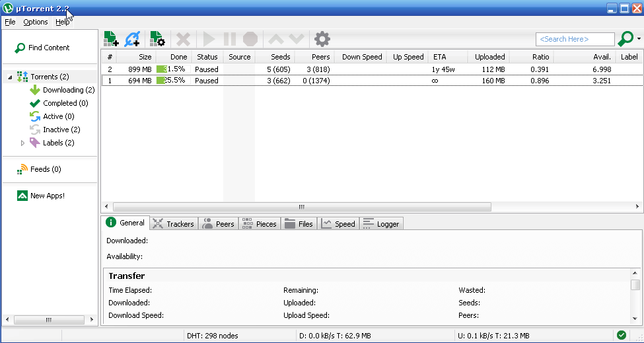Click the green search magnifier icon
Image resolution: width=644 pixels, height=343 pixels.
626,39
